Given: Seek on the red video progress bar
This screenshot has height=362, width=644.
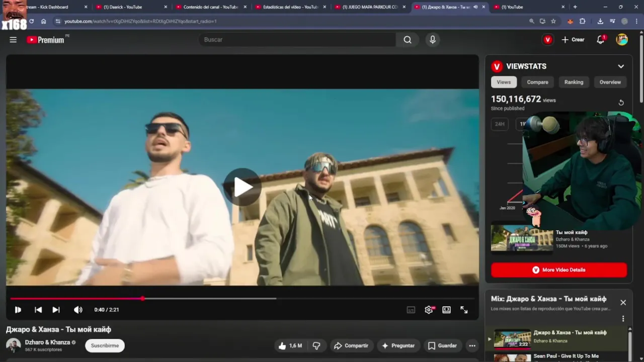Looking at the screenshot, I should (243, 299).
